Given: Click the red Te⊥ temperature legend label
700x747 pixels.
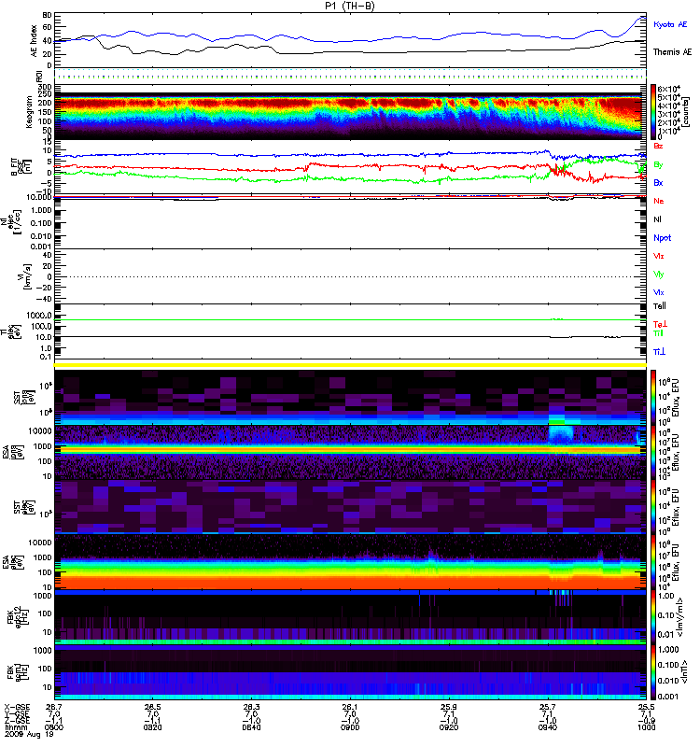Looking at the screenshot, I should point(660,324).
